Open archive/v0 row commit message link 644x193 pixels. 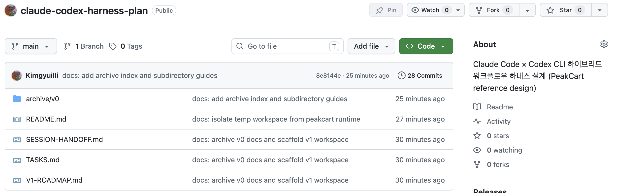tap(269, 99)
